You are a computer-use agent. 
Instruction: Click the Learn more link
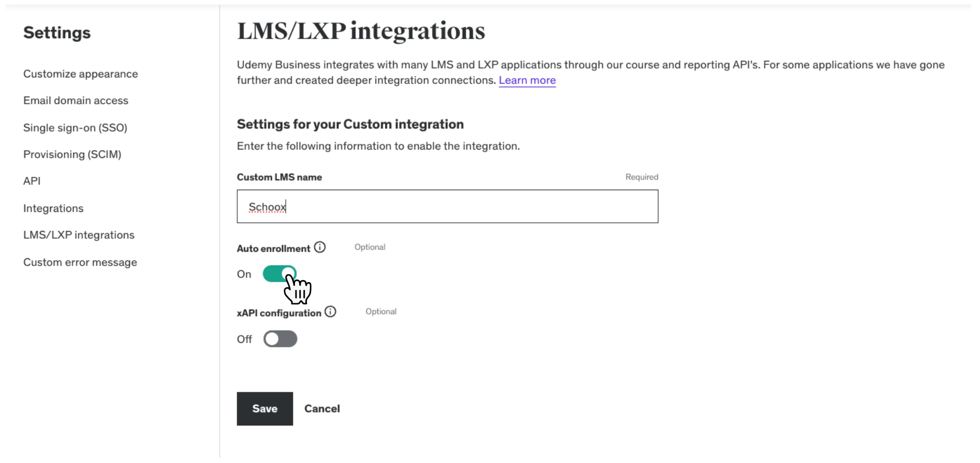[527, 80]
